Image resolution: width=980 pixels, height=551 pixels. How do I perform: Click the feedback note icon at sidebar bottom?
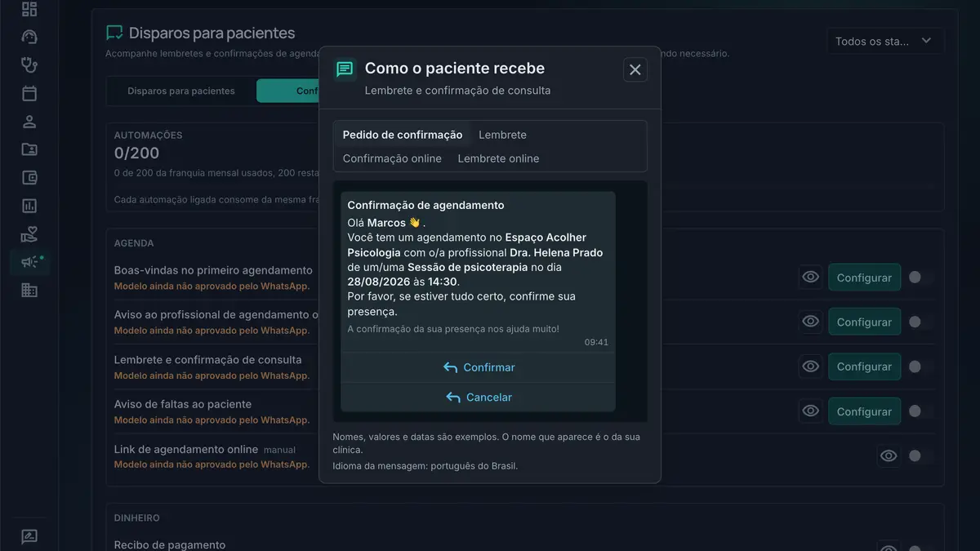pyautogui.click(x=29, y=536)
